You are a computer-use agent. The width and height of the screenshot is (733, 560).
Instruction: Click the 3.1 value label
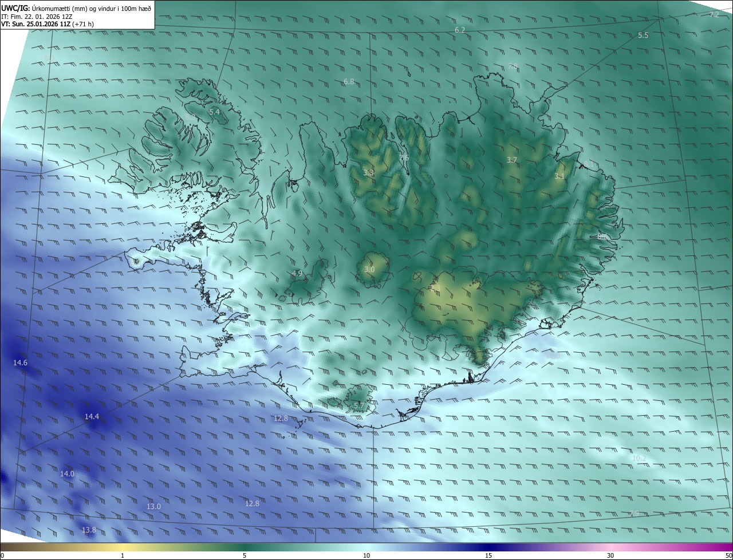click(559, 176)
